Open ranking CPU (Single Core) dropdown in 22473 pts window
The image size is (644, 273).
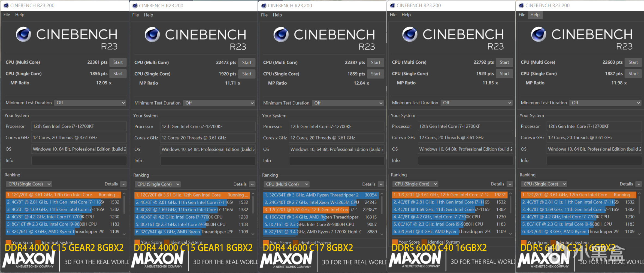[158, 184]
